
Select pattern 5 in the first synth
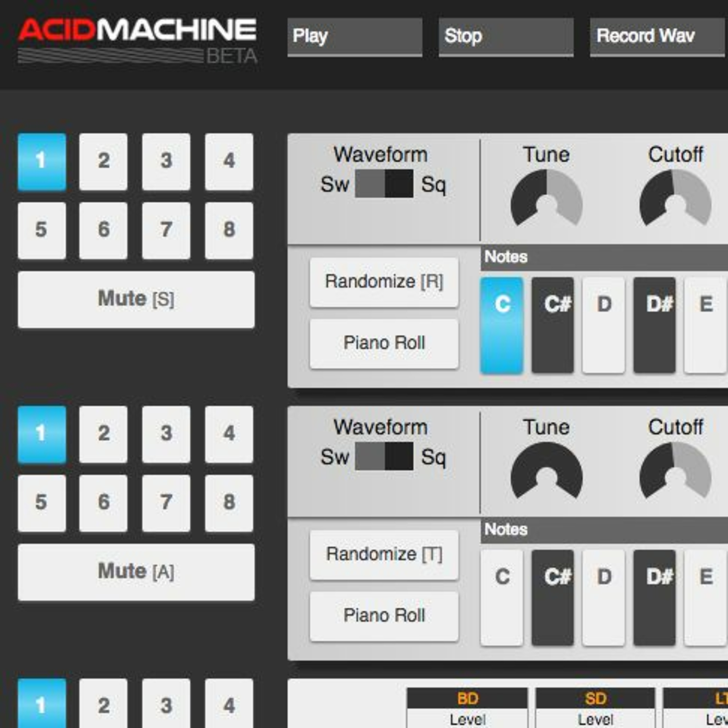point(42,231)
